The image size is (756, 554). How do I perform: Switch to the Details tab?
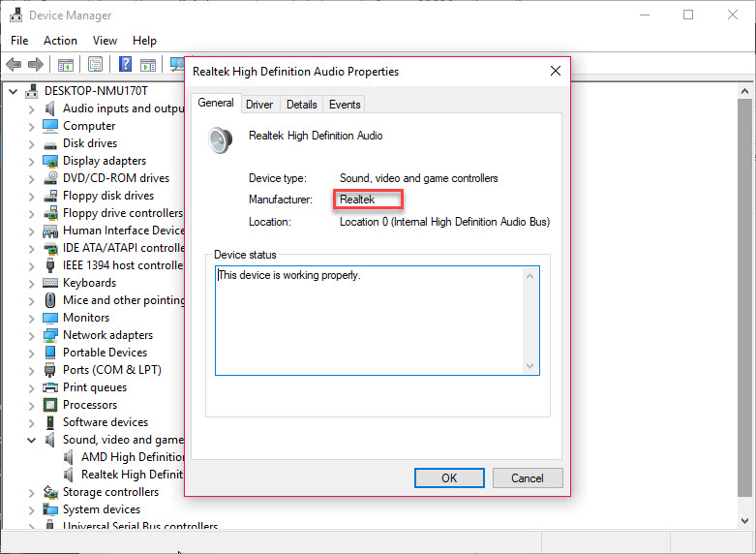pos(302,105)
